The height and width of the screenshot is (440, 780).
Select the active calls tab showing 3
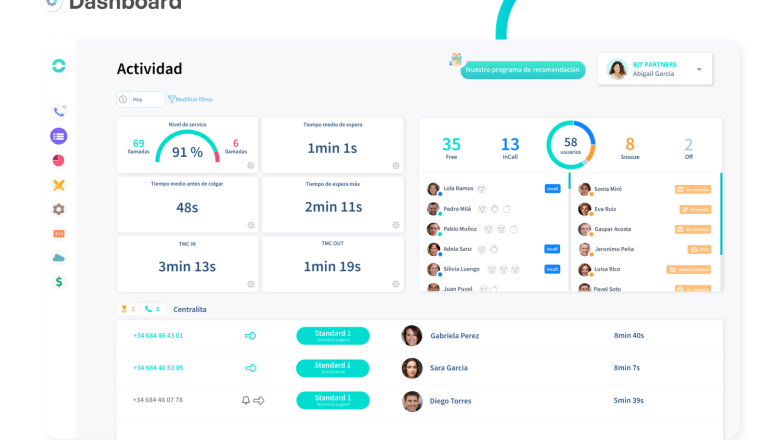[x=152, y=309]
